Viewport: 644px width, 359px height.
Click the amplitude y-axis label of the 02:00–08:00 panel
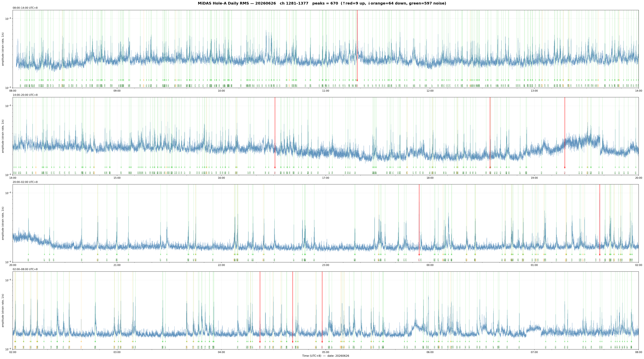click(3, 310)
